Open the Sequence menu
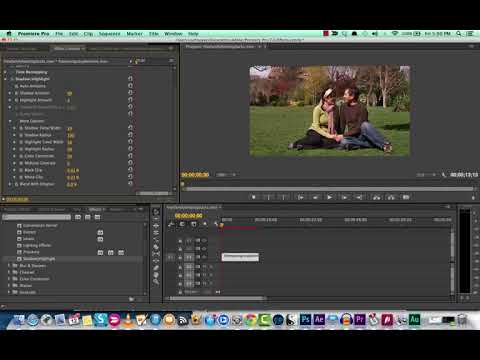 tap(109, 34)
